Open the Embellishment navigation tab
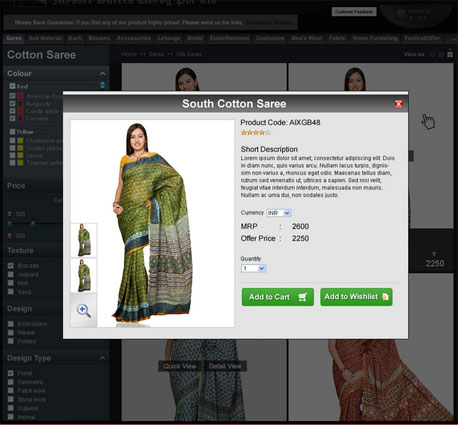The height and width of the screenshot is (425, 458). (x=229, y=38)
